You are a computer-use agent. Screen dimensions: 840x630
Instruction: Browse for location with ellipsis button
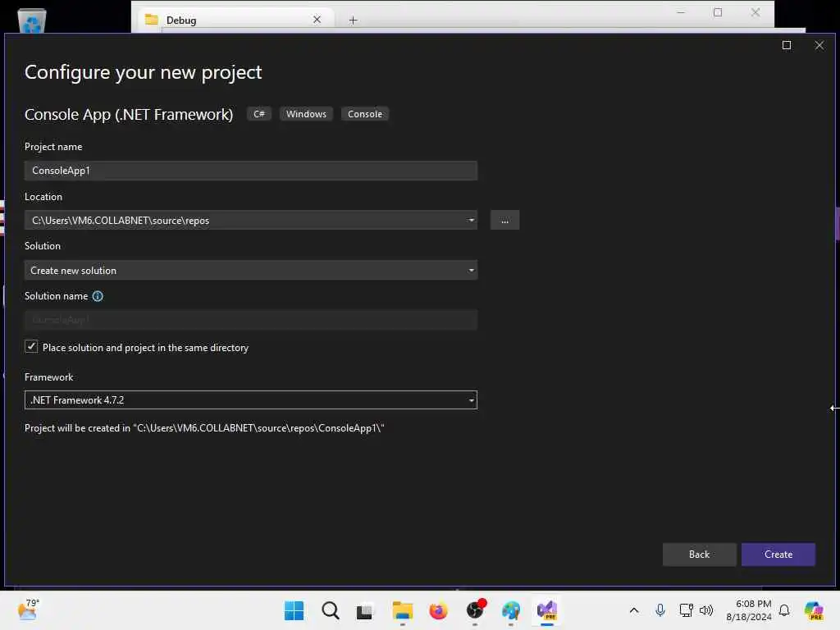pyautogui.click(x=504, y=220)
